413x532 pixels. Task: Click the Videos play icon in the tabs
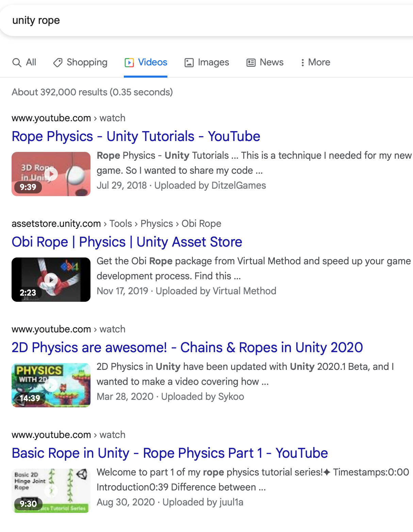[129, 63]
